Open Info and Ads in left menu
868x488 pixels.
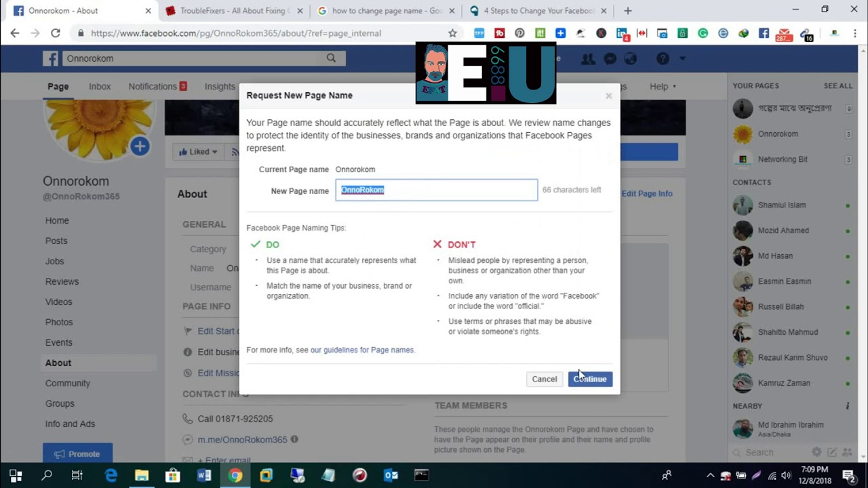[x=70, y=424]
